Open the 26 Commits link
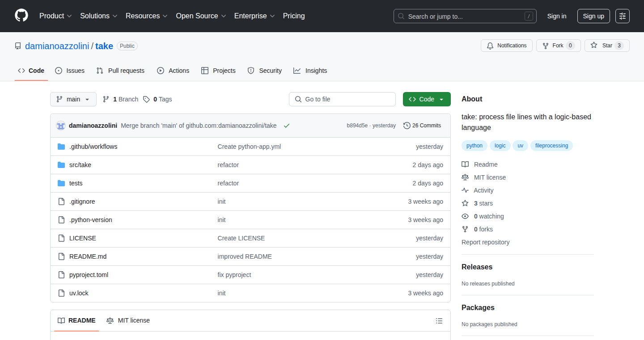644x340 pixels. 422,126
